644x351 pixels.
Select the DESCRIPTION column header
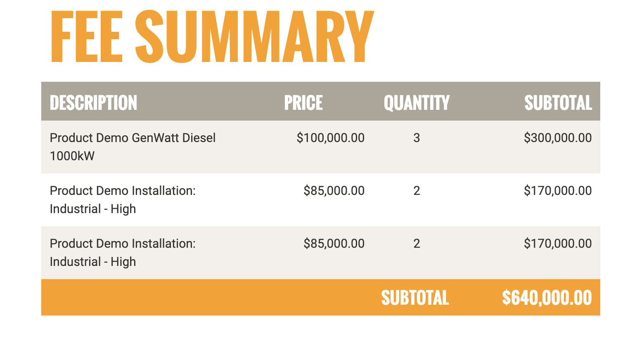[x=93, y=102]
